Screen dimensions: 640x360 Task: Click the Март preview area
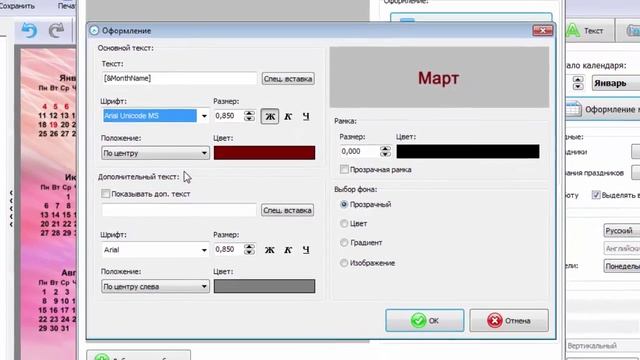439,78
